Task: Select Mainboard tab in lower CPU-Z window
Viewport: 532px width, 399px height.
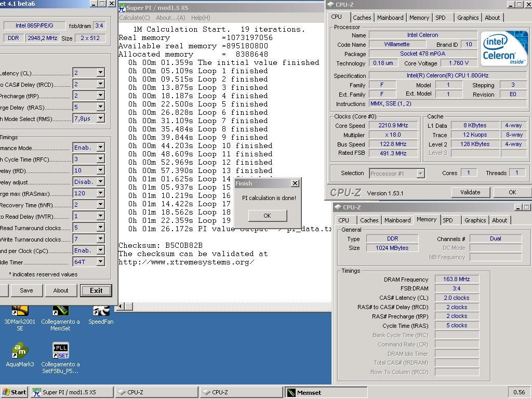Action: pos(397,220)
